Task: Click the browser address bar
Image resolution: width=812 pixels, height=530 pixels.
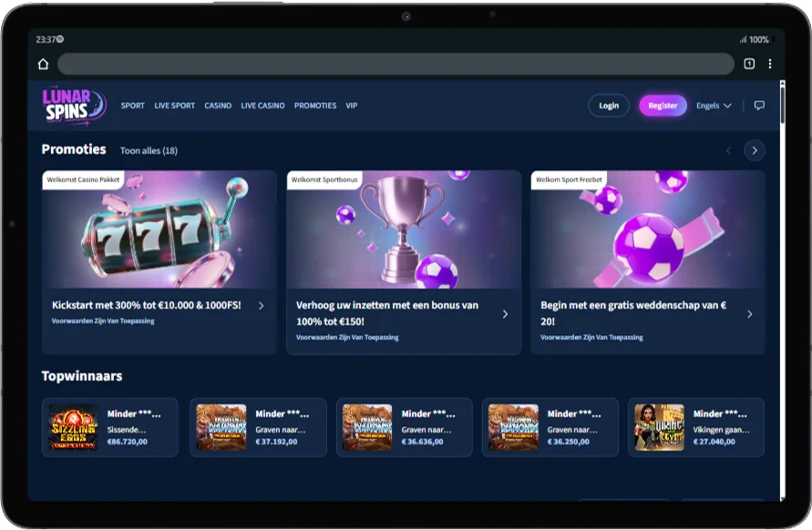Action: pyautogui.click(x=396, y=64)
